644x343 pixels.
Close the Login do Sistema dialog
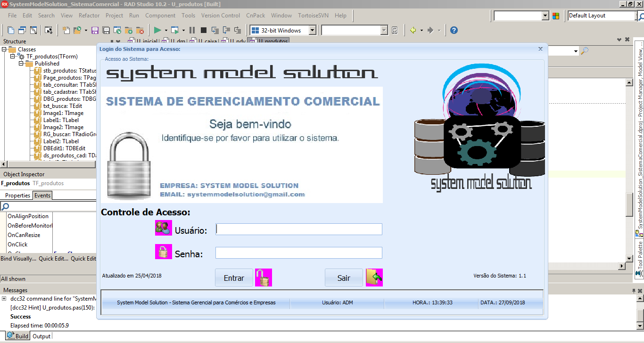pos(540,49)
